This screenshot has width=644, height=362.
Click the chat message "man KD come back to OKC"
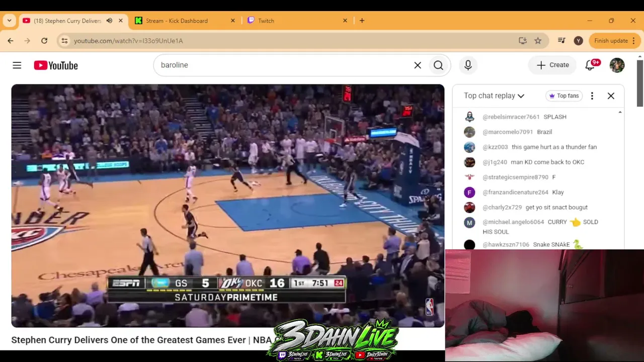547,162
